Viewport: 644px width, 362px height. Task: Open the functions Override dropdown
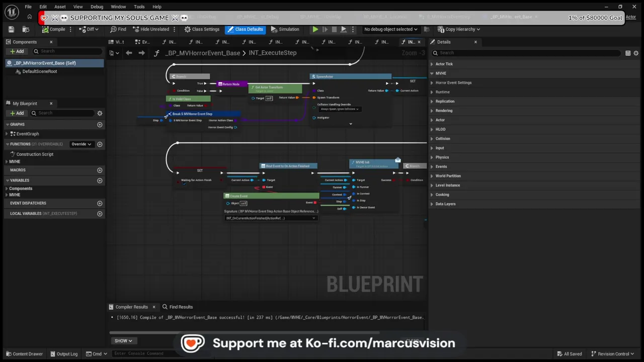click(81, 144)
